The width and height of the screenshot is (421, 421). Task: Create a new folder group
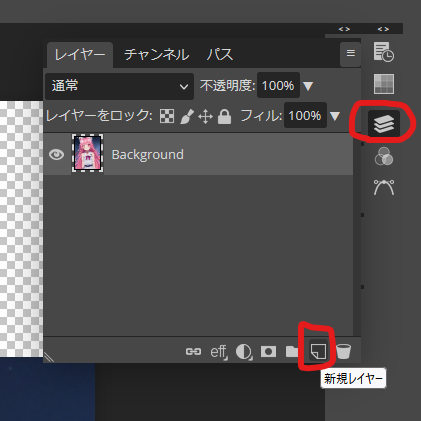pos(292,351)
